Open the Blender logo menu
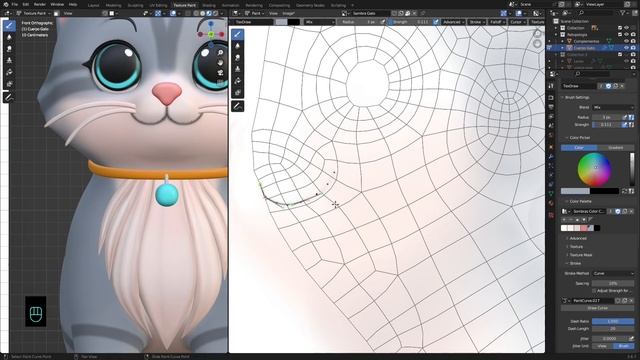 point(5,4)
